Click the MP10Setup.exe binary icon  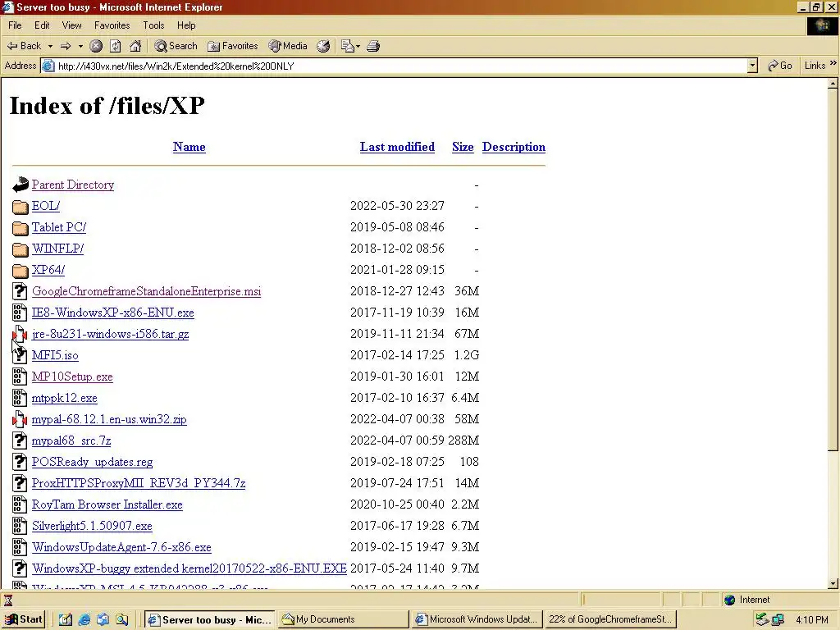(20, 377)
